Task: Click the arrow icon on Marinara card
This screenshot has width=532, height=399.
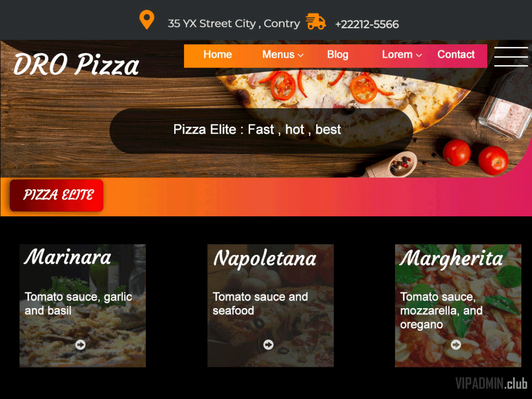Action: [81, 344]
